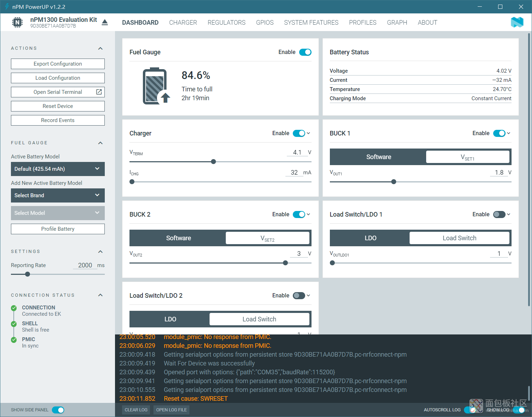Click the Load Configuration button
The image size is (532, 417).
click(x=58, y=78)
